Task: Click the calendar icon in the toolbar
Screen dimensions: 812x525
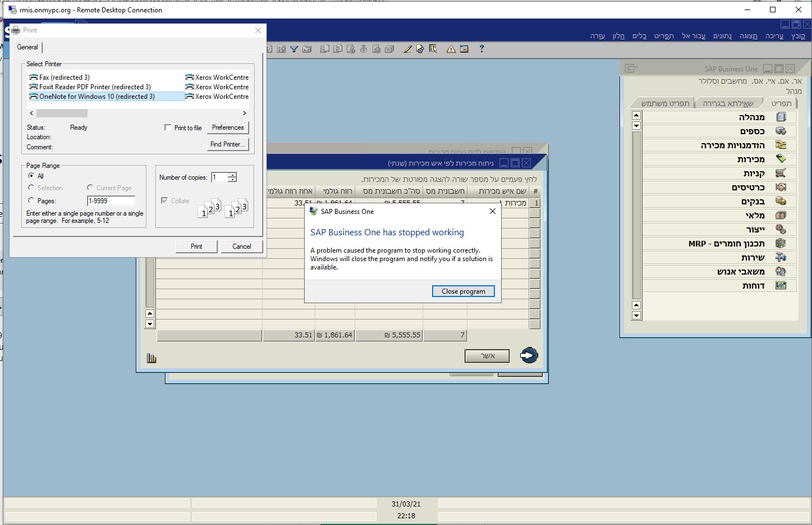Action: [464, 49]
